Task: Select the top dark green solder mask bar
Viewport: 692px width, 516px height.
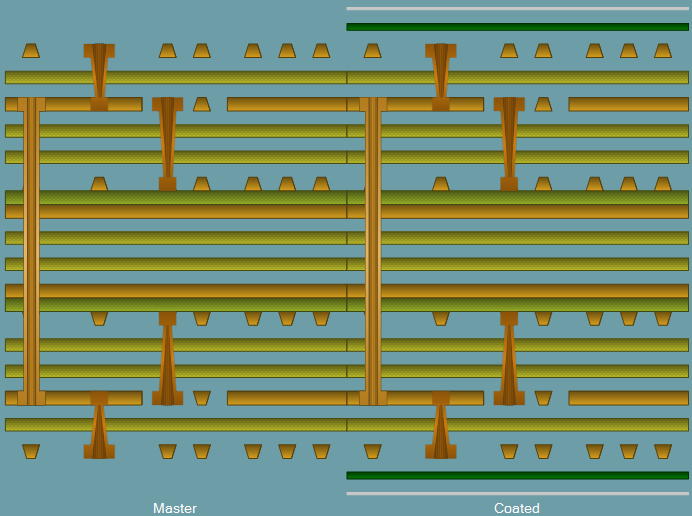Action: [518, 27]
